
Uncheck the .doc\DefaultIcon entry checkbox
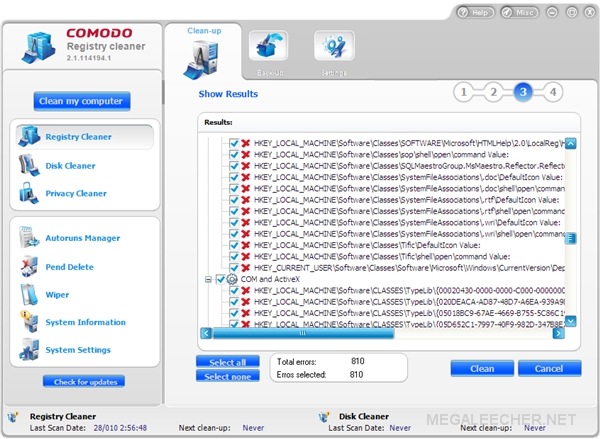click(x=234, y=177)
